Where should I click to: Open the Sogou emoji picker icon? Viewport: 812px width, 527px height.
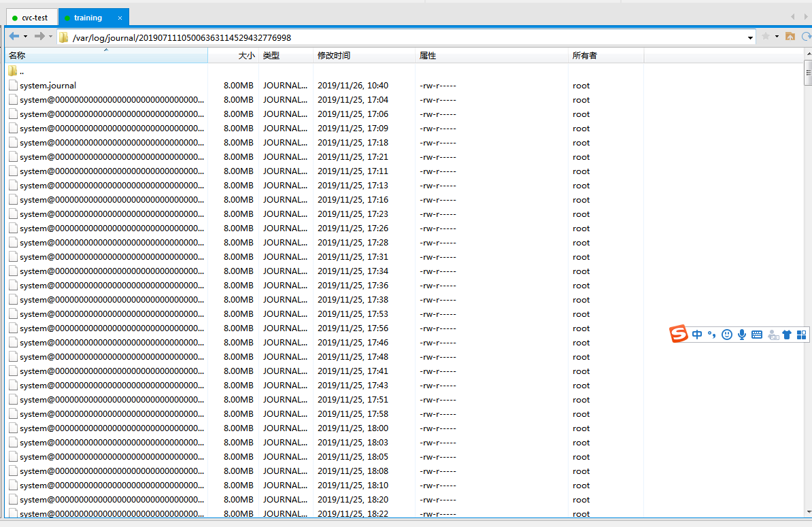point(726,334)
